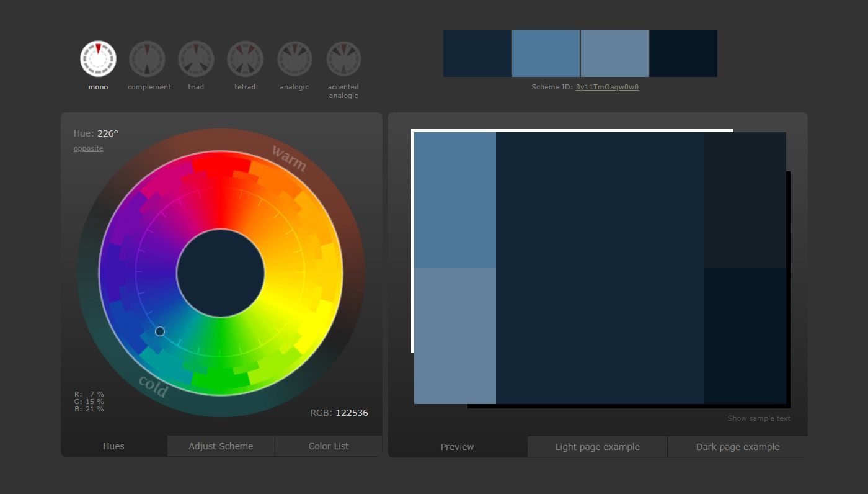
Task: Select the complement scheme icon
Action: point(147,59)
